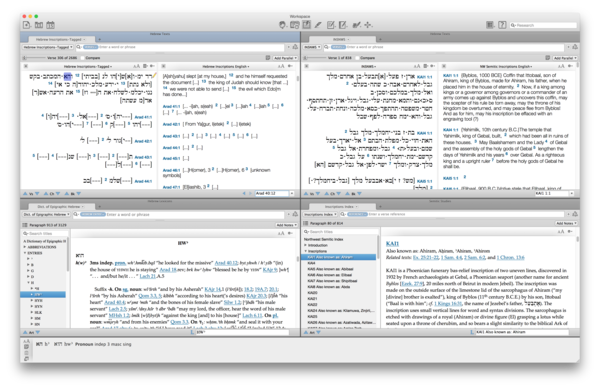Screen dimensions: 600x390
Task: Click the second notes edit toolbar icon
Action: click(343, 25)
